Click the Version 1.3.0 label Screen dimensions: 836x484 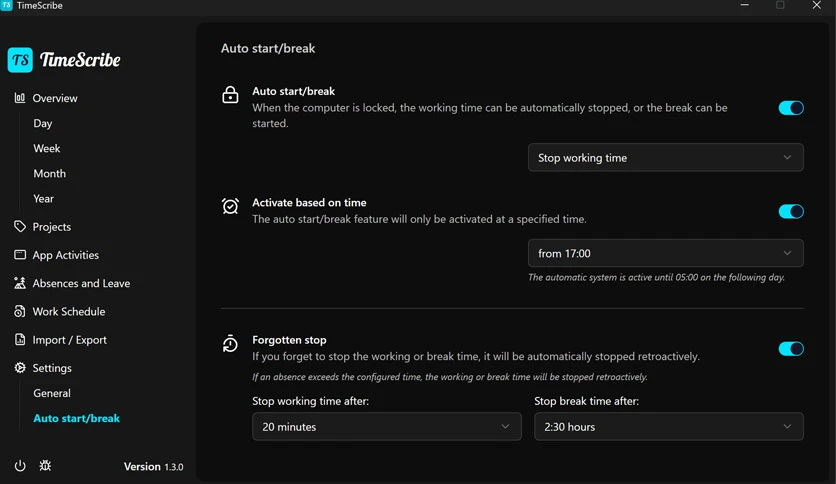(154, 466)
